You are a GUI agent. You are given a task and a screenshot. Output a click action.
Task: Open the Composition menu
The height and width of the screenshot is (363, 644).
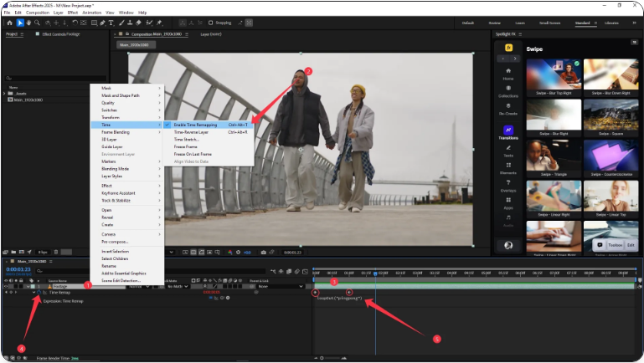tap(37, 13)
